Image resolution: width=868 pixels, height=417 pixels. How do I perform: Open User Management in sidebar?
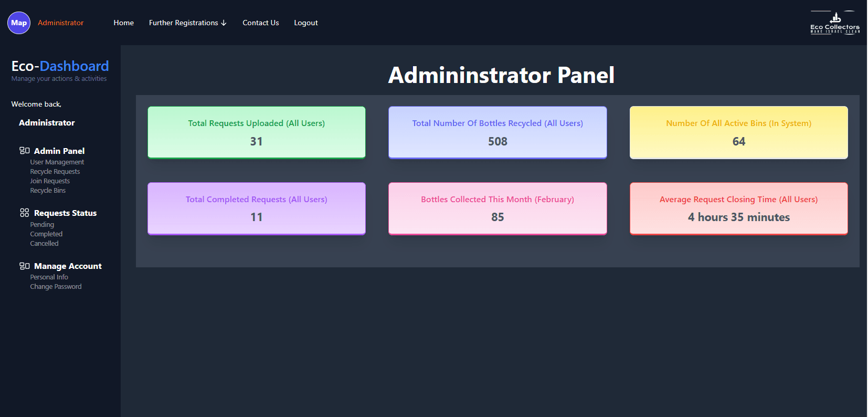(57, 162)
